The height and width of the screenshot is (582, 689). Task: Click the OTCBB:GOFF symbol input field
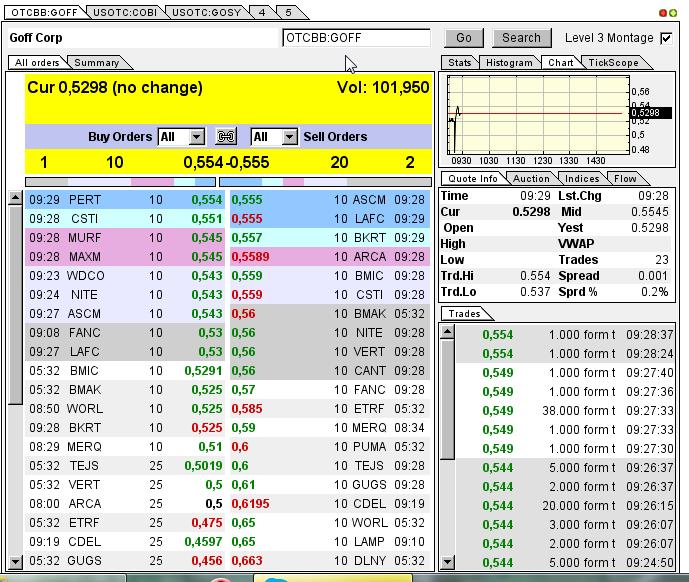click(356, 38)
